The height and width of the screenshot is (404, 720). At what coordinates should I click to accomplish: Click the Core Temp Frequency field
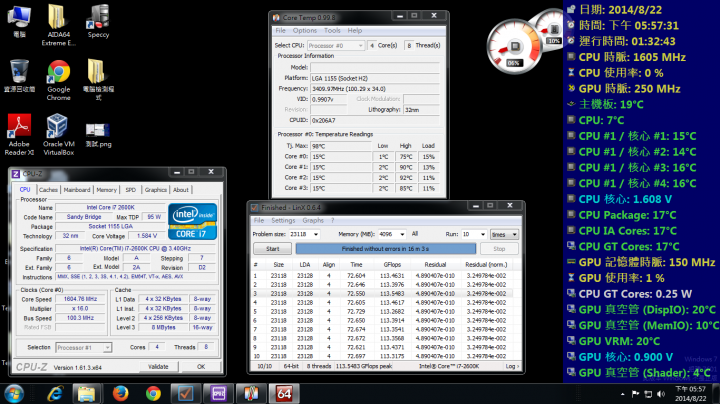tap(375, 89)
